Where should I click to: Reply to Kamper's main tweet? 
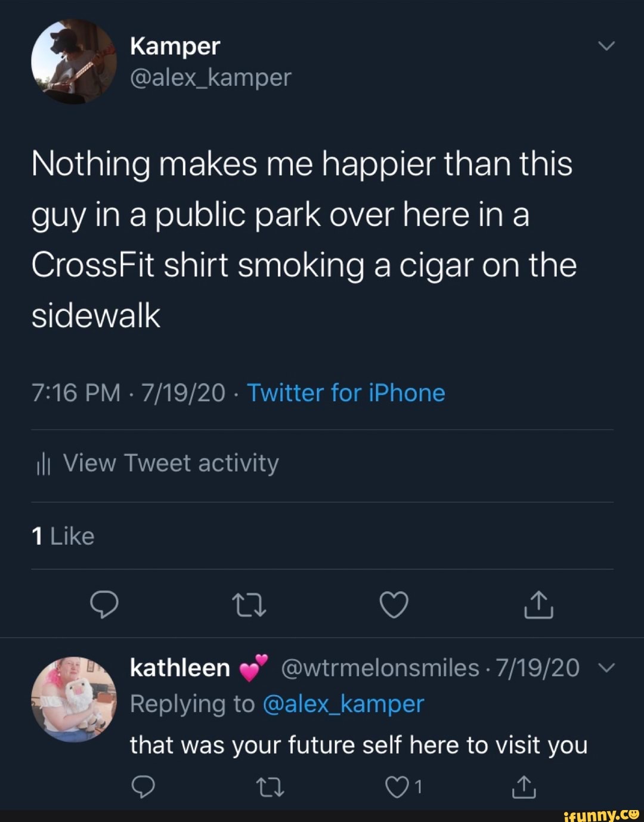(x=104, y=605)
